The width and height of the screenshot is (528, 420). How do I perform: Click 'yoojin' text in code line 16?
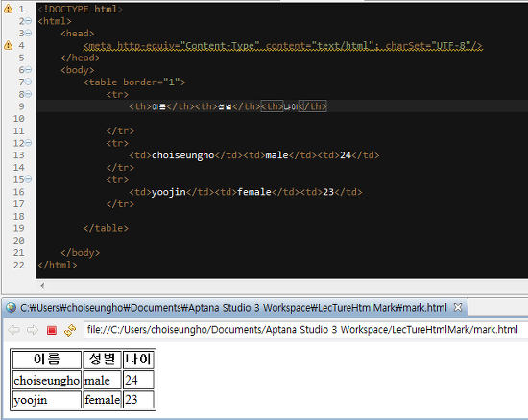coord(168,192)
